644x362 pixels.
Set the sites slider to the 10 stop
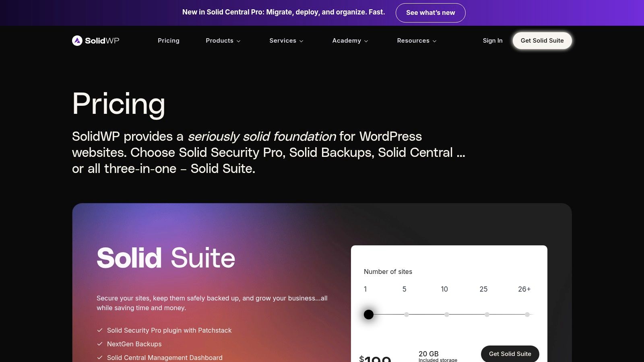[x=447, y=315]
